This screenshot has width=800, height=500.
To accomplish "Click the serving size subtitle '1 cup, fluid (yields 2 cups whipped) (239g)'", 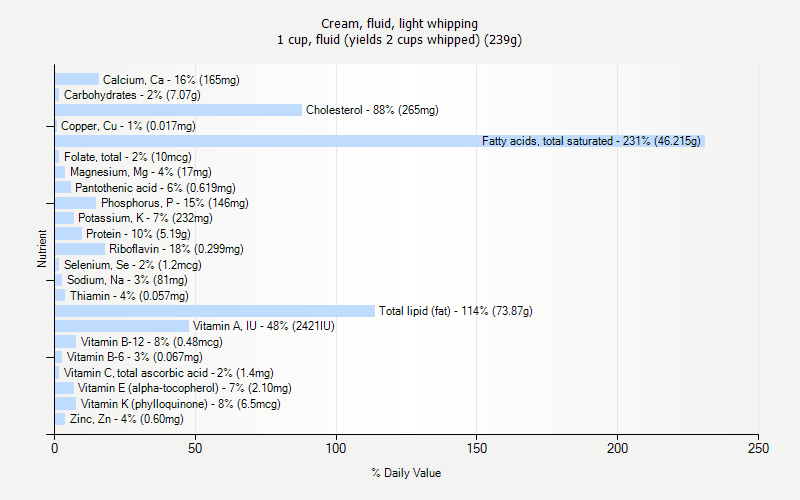I will 399,40.
